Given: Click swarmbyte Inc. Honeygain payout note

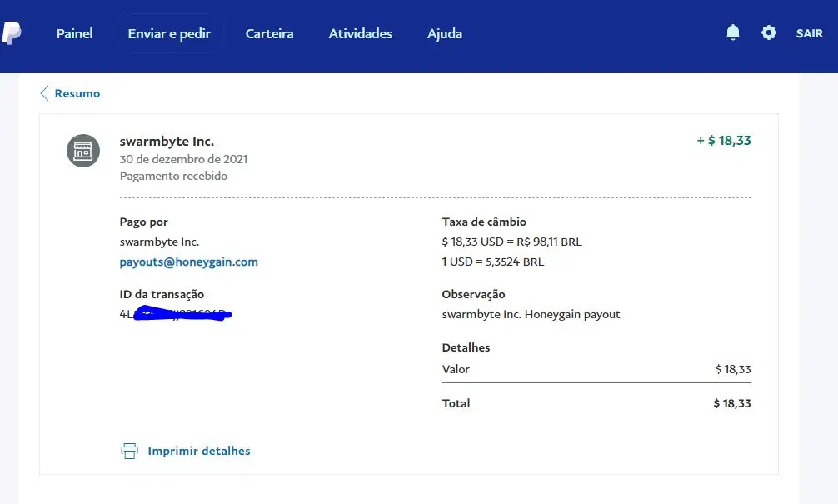Looking at the screenshot, I should coord(531,314).
